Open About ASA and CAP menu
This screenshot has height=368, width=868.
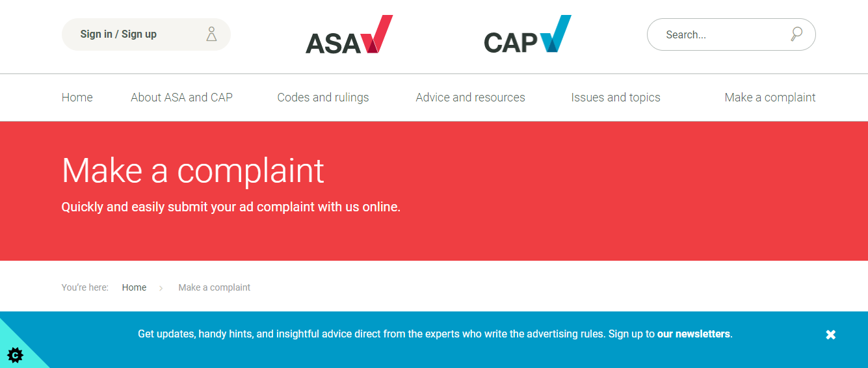tap(181, 98)
